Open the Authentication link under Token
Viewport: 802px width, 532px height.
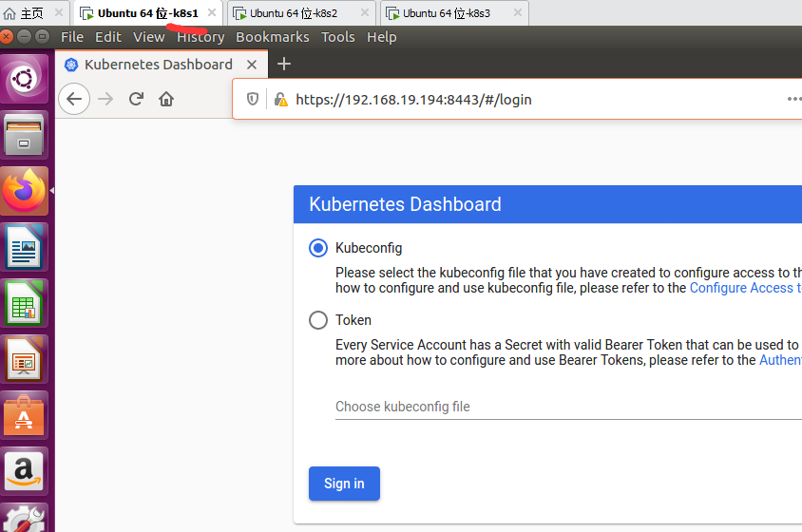tap(780, 360)
